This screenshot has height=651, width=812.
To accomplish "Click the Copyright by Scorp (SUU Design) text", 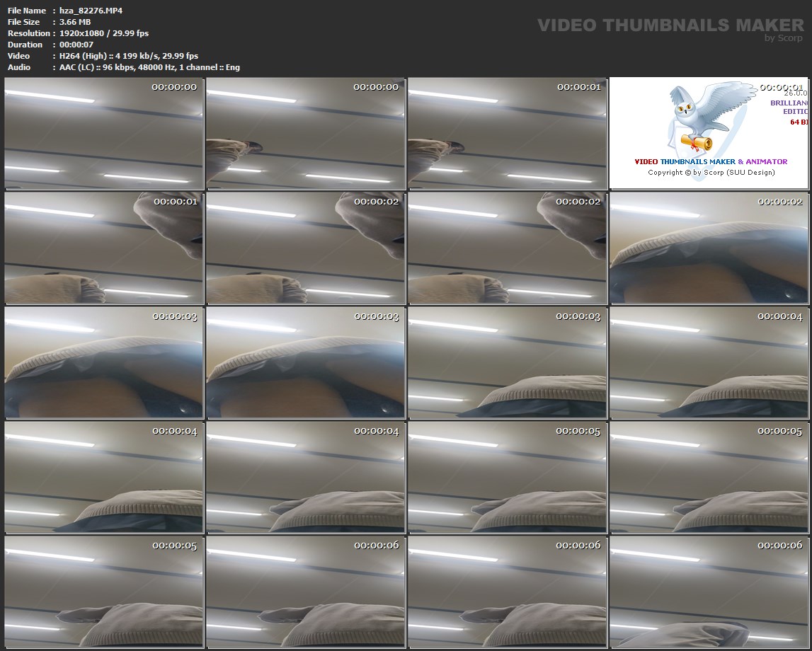I will point(711,173).
